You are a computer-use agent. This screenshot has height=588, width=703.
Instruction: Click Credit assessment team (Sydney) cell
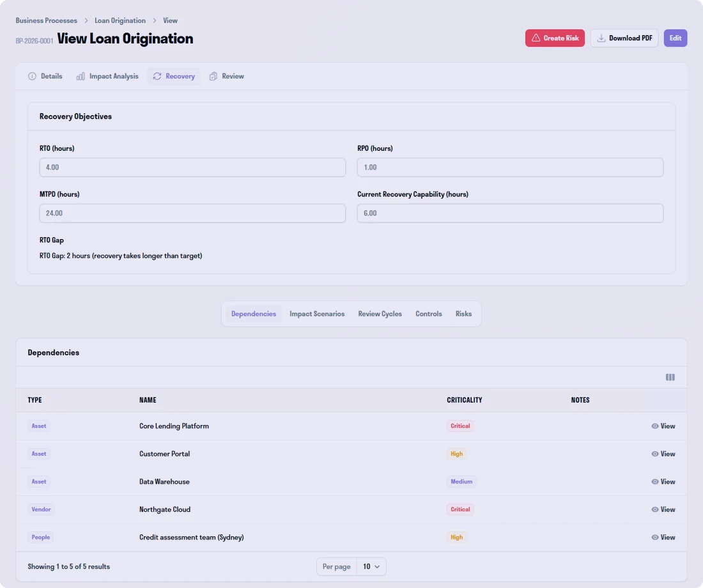pyautogui.click(x=192, y=538)
